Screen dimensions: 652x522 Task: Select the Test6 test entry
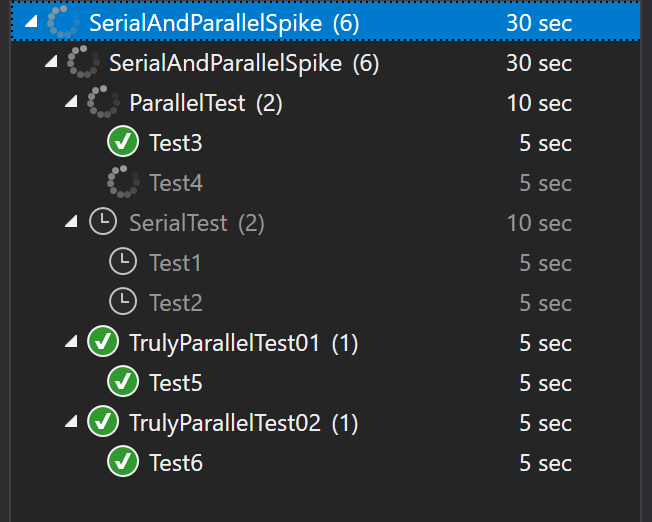coord(176,463)
